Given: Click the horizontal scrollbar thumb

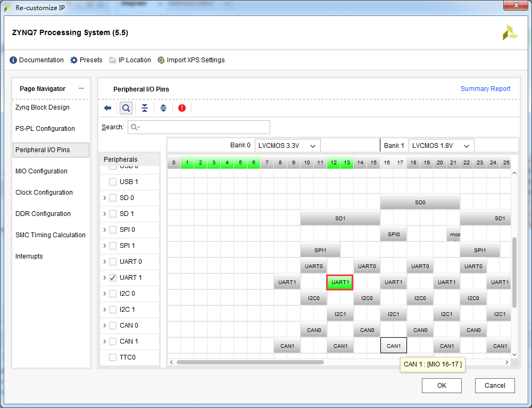Looking at the screenshot, I should point(250,362).
